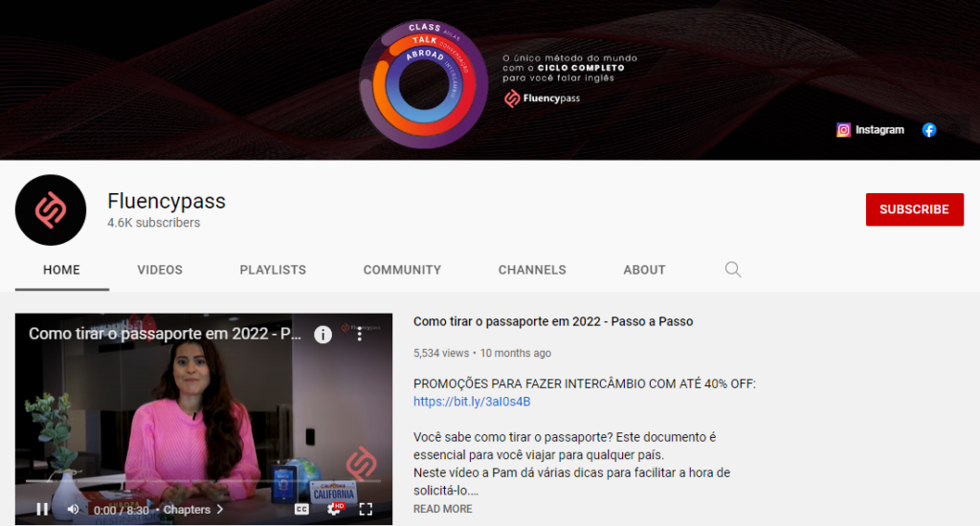Screen dimensions: 980x526
Task: Subscribe to the Fluencypass channel
Action: point(914,209)
